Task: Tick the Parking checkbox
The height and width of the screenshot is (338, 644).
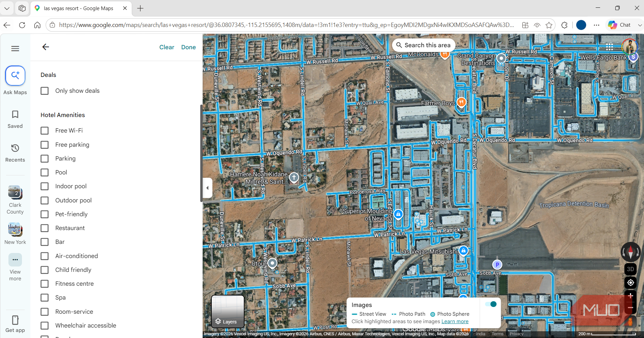Action: [45, 159]
